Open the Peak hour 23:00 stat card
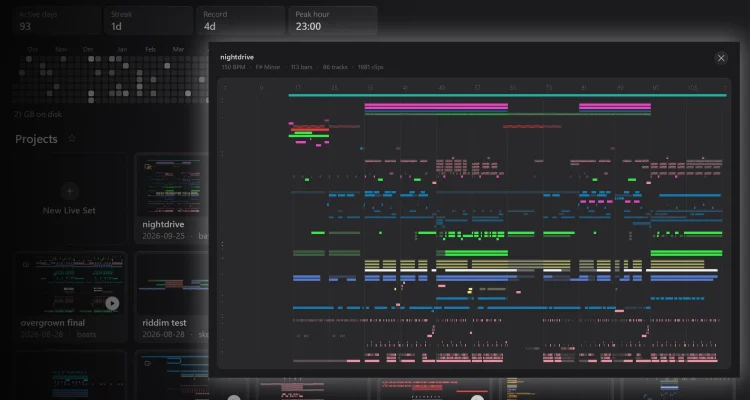The width and height of the screenshot is (750, 400). tap(333, 21)
